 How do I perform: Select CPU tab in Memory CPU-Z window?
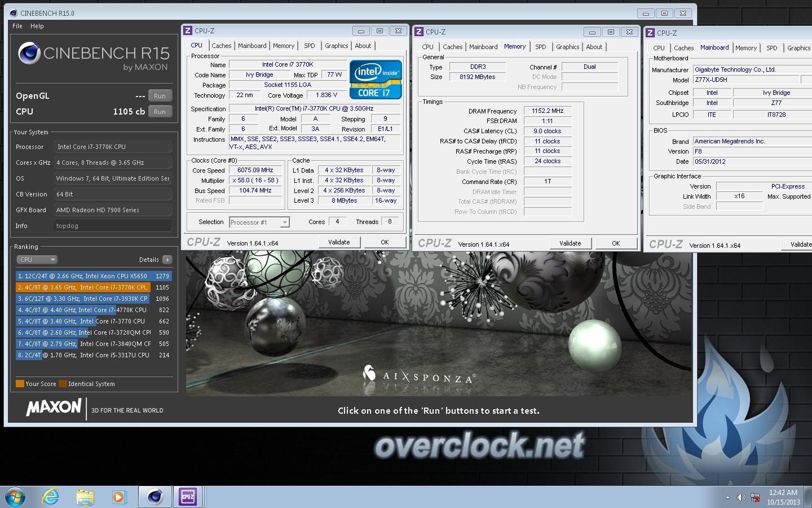tap(428, 47)
